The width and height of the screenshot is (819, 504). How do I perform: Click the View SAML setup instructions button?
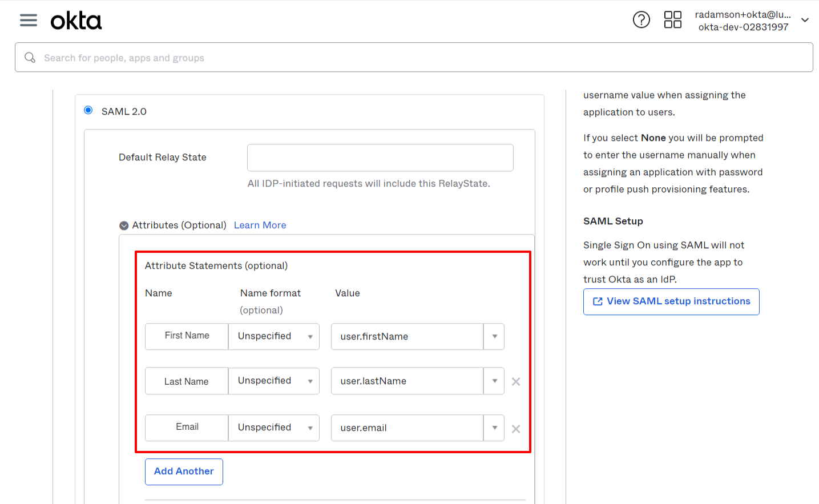tap(671, 301)
